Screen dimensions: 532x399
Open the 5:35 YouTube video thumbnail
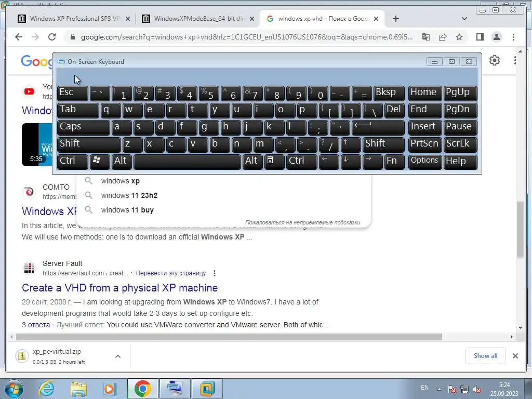[x=37, y=144]
